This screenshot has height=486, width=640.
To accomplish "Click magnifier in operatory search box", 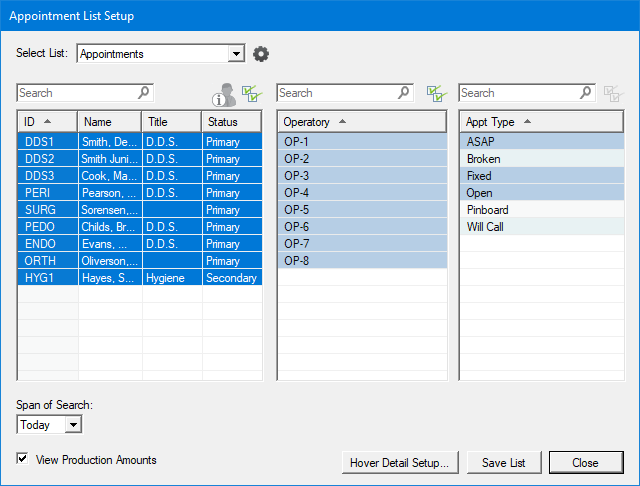I will point(404,93).
